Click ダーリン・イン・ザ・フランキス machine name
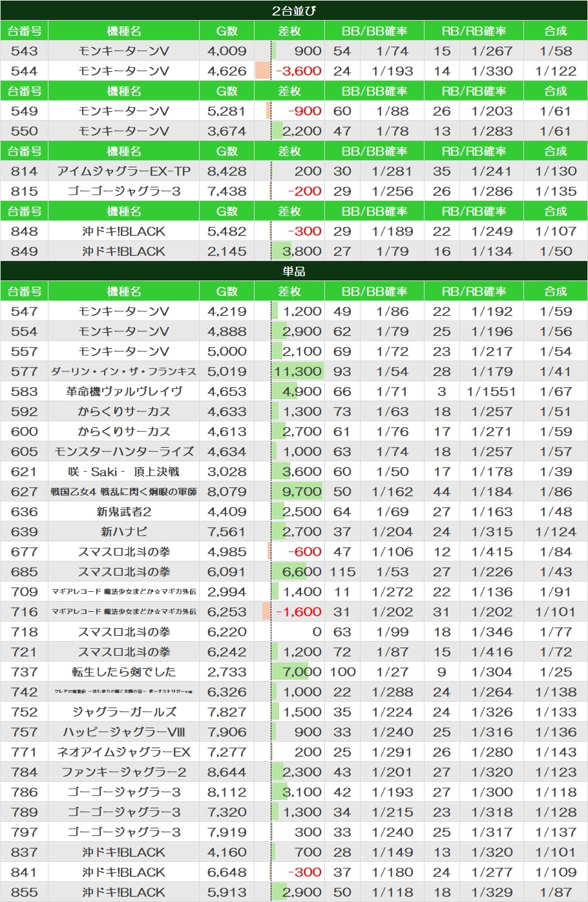 click(123, 372)
